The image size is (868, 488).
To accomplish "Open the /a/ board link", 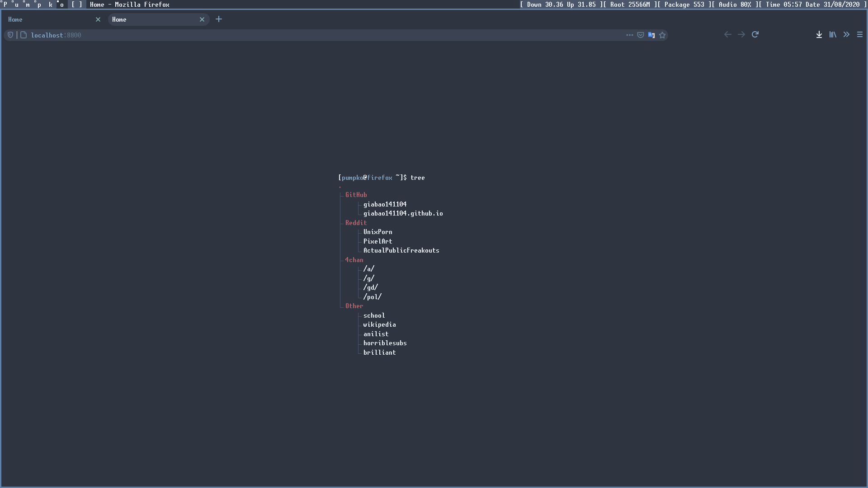I will 368,269.
